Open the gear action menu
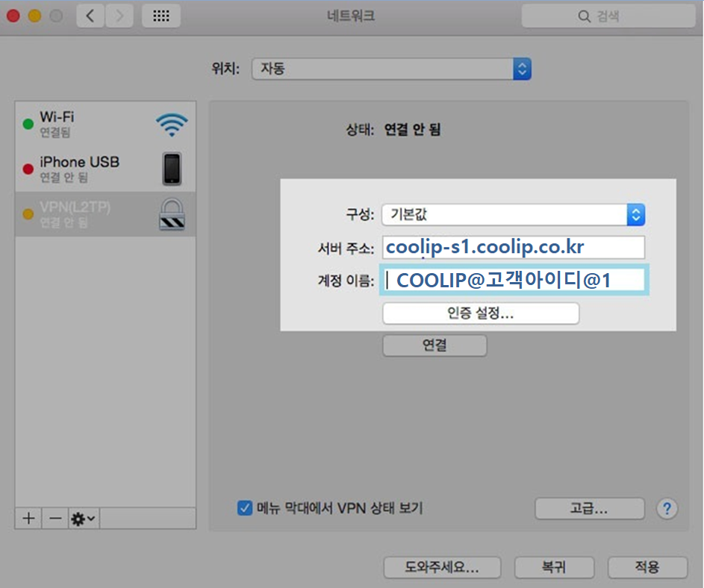The width and height of the screenshot is (704, 588). 84,519
